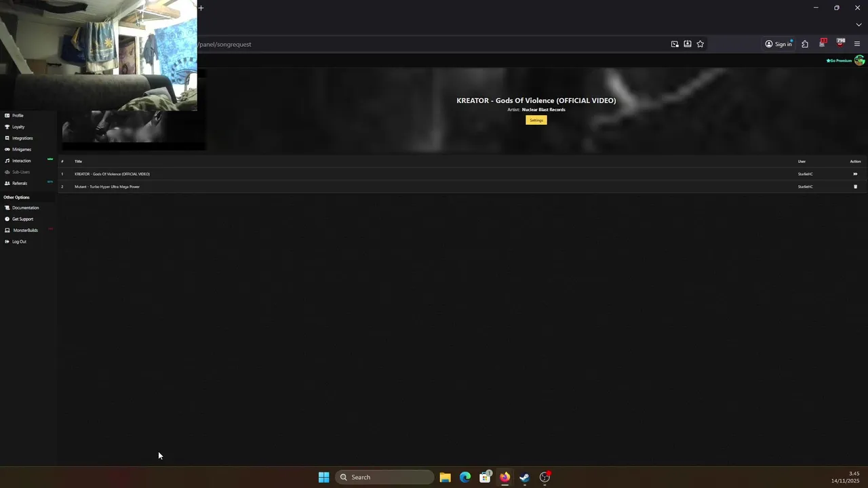Click the now playing title KREATOR heading
This screenshot has width=868, height=488.
point(536,100)
